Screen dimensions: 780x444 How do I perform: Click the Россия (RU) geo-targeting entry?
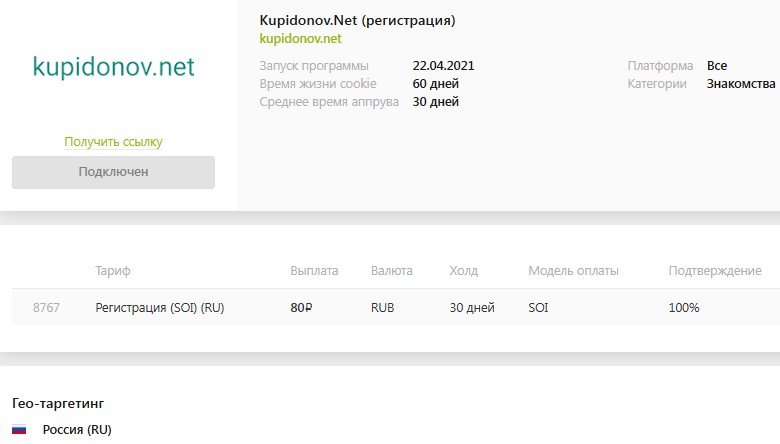pos(76,430)
